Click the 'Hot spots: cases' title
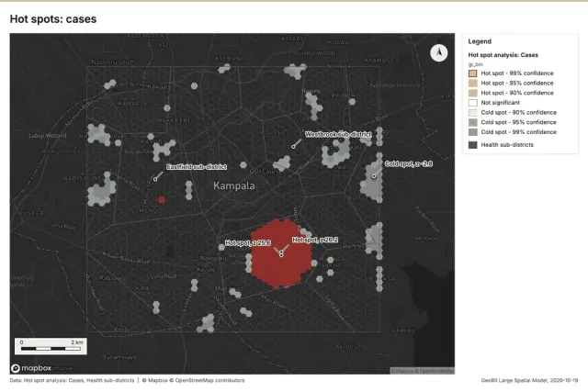The image size is (588, 392). (53, 19)
